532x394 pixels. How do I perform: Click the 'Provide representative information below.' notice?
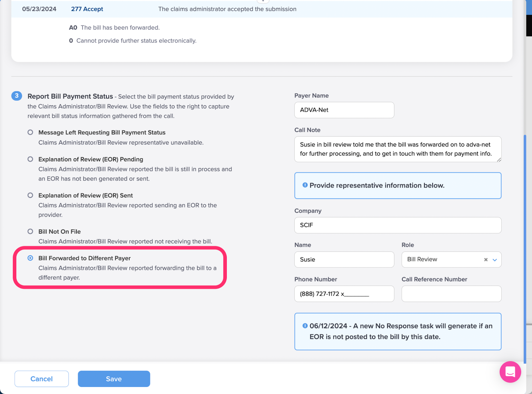pyautogui.click(x=398, y=185)
